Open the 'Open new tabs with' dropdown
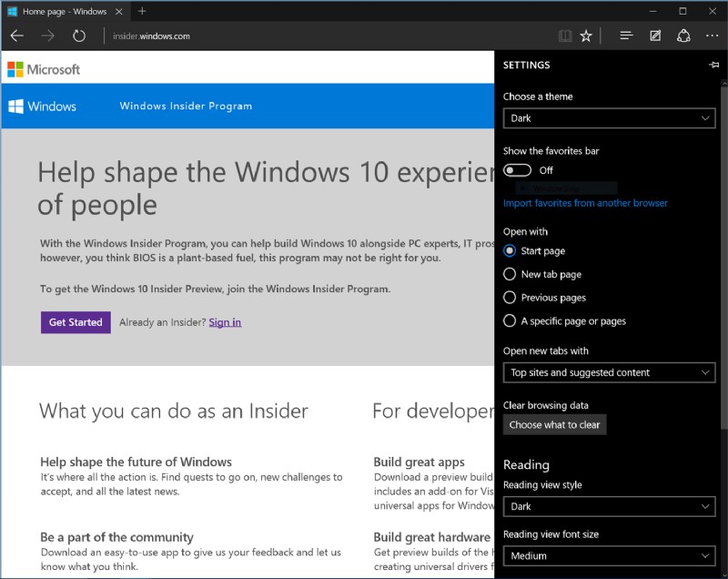 point(609,372)
